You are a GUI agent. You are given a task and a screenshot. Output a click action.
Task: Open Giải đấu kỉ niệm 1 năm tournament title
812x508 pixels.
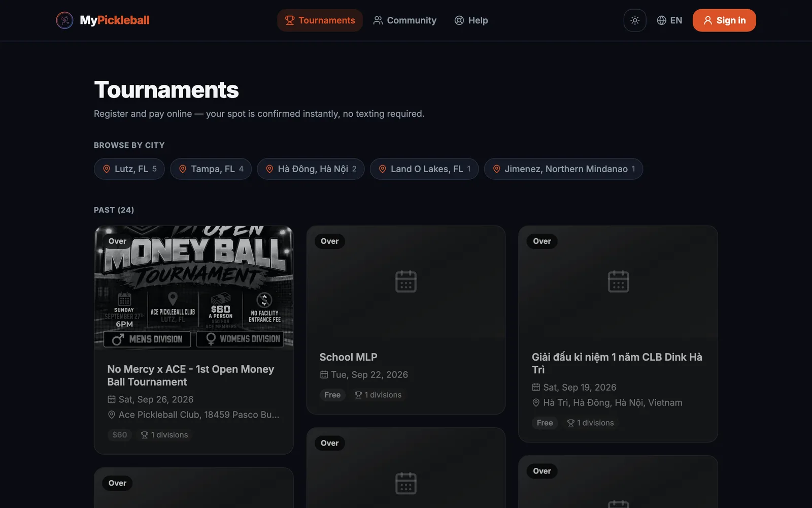[617, 363]
